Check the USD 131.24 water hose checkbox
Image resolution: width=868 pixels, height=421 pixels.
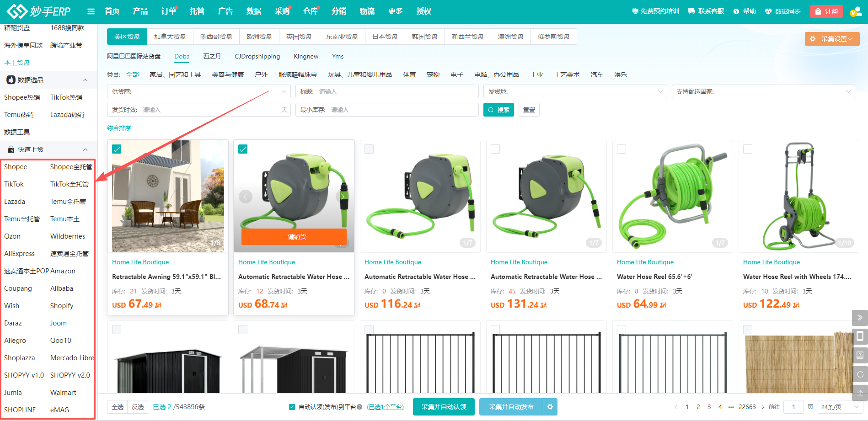tap(495, 149)
